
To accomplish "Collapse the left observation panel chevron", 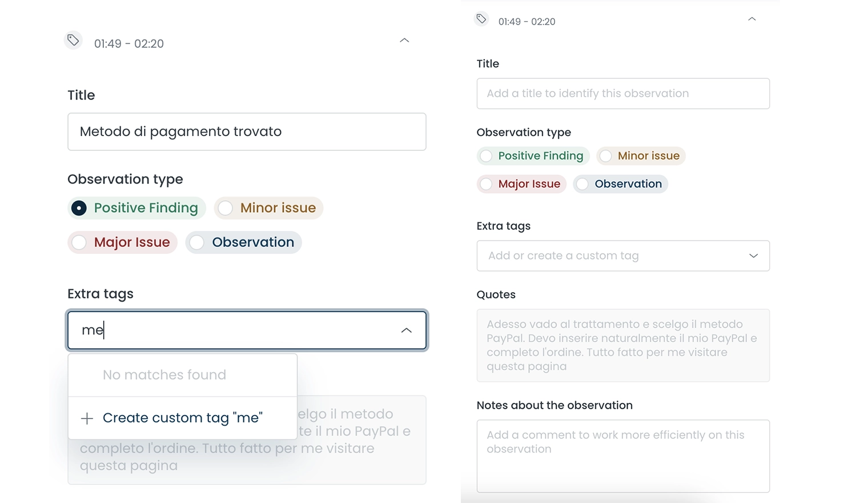I will tap(404, 41).
